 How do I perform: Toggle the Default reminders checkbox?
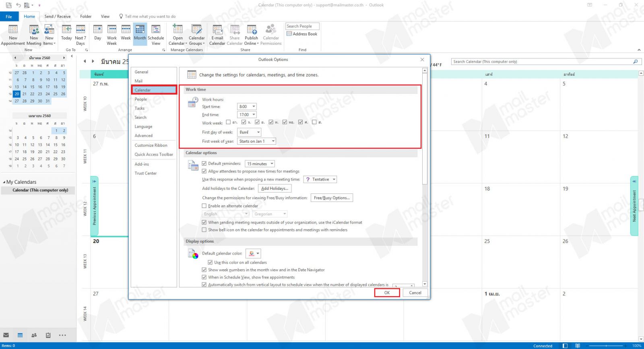click(204, 164)
